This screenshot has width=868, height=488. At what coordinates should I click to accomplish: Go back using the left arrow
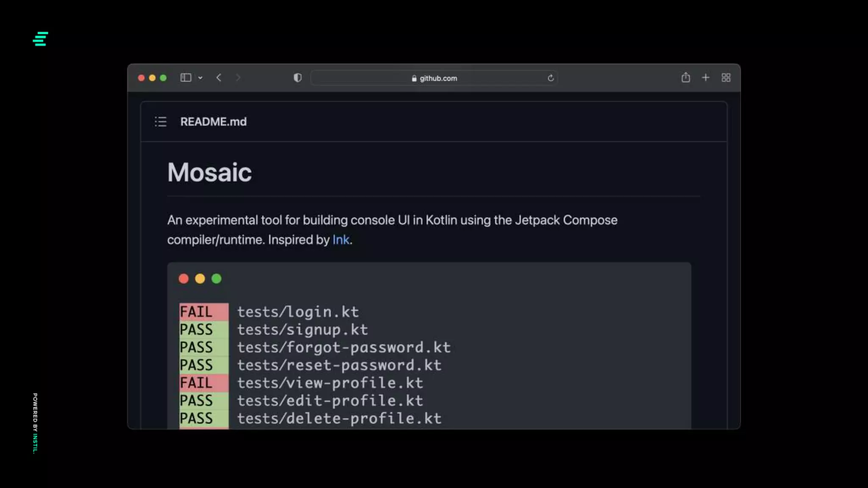(219, 78)
